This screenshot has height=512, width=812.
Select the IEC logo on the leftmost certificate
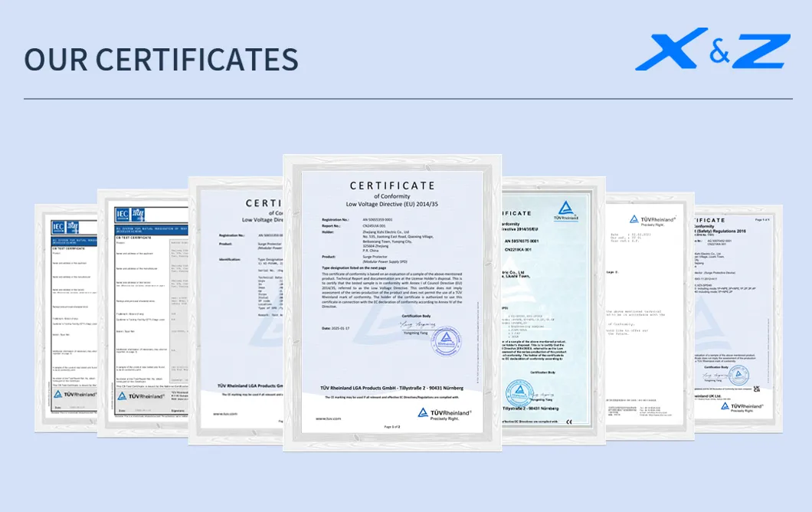[57, 226]
